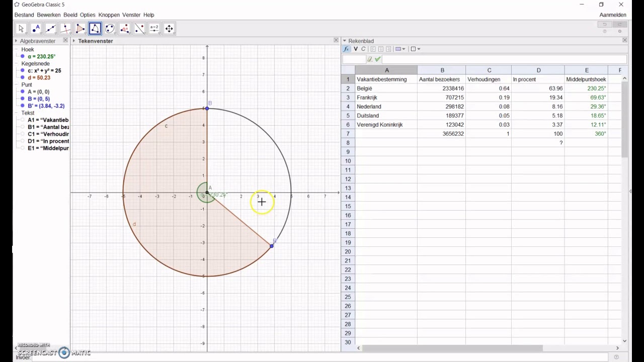
Task: Open the Bestand menu
Action: (24, 15)
